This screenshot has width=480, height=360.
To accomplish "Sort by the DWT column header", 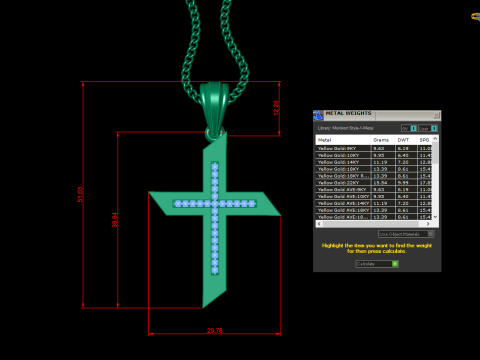I will [406, 140].
